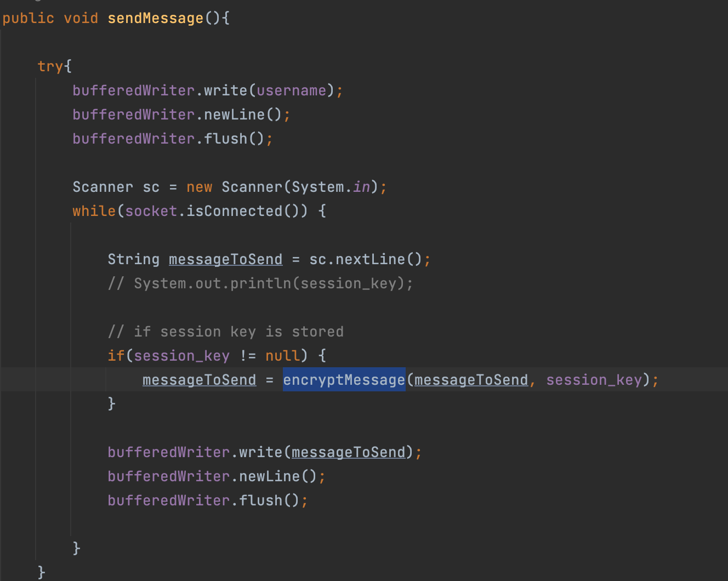
Task: Click messageToSend being assigned on encryptMessage line
Action: [x=200, y=380]
